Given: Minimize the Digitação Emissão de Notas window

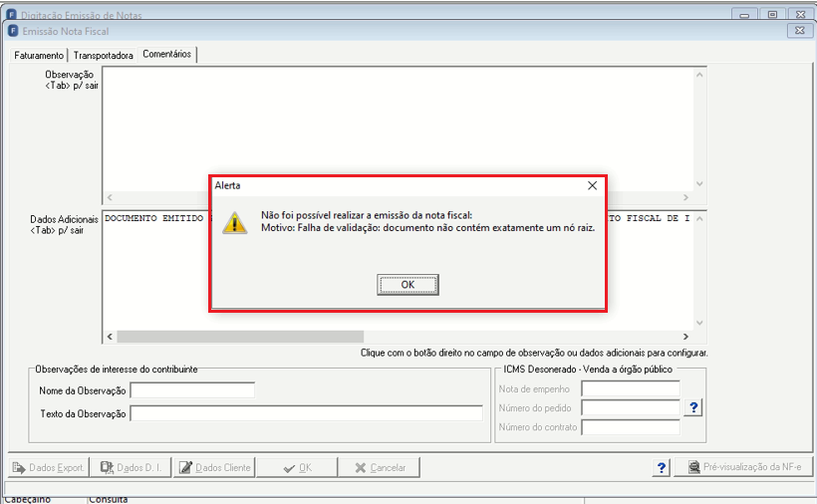Looking at the screenshot, I should tap(744, 15).
